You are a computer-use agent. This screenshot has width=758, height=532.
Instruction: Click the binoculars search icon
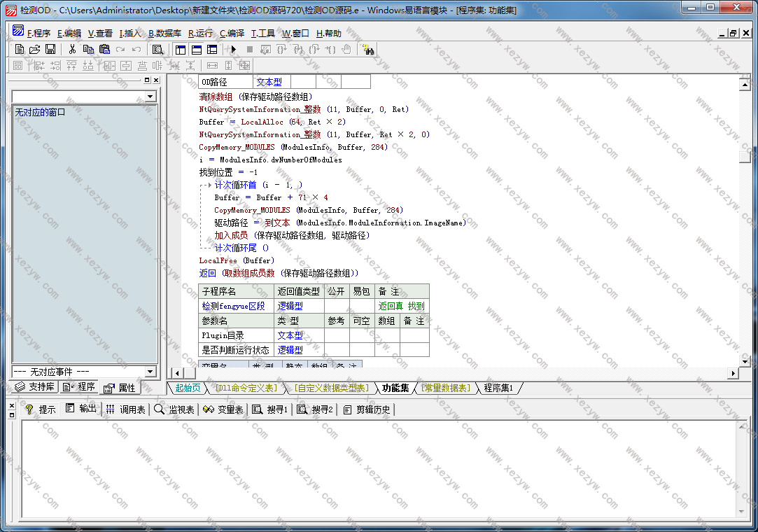click(368, 50)
